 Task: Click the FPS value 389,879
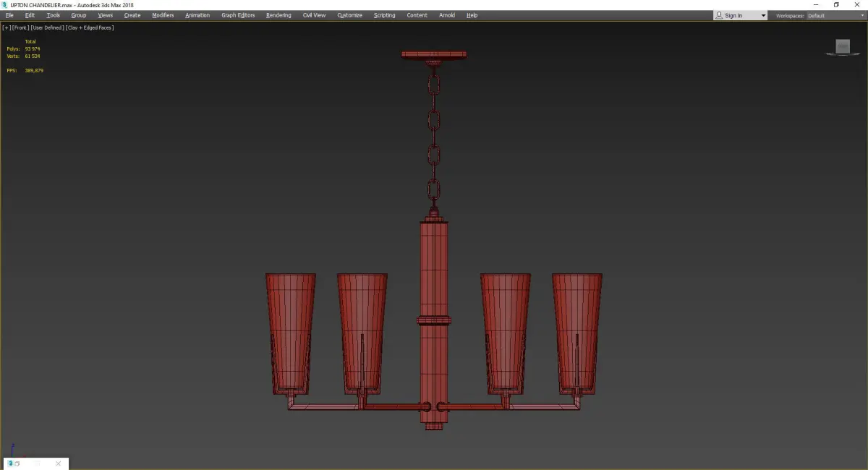(x=34, y=70)
